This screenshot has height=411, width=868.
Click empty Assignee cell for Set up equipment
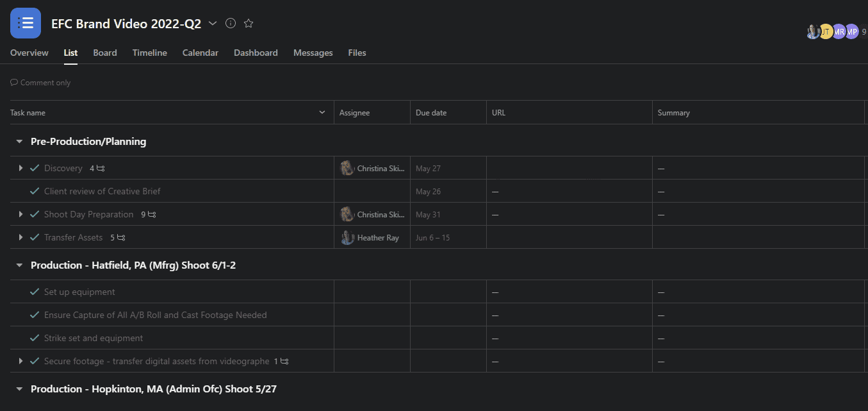pos(372,292)
